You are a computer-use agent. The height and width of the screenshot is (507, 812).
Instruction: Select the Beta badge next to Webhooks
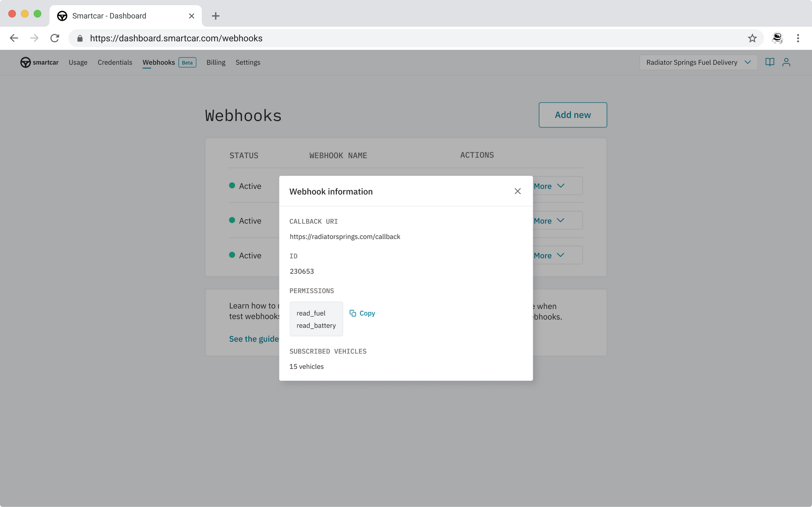[x=187, y=63]
